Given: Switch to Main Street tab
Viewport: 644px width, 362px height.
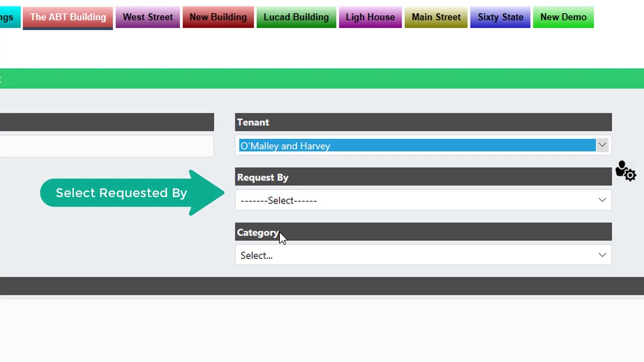Looking at the screenshot, I should pos(436,17).
